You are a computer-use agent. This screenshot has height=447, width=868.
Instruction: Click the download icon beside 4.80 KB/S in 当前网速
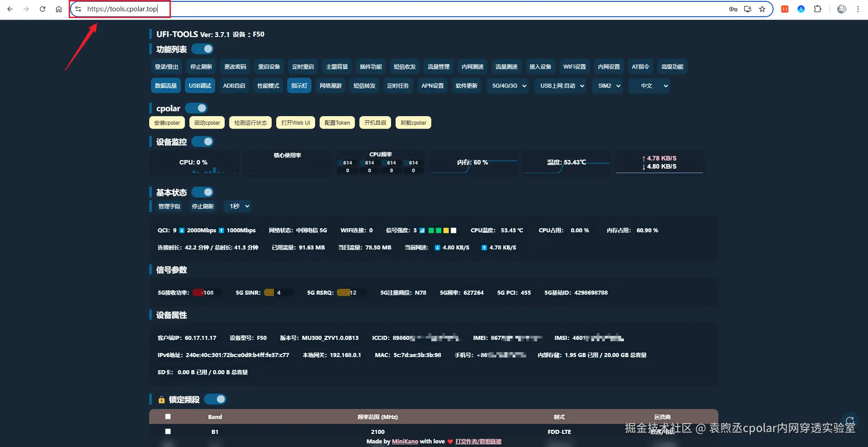[x=437, y=248]
